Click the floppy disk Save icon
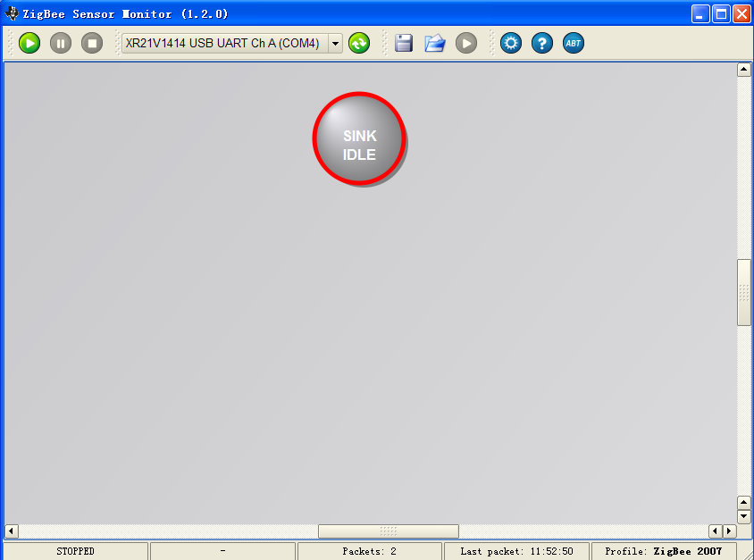The width and height of the screenshot is (754, 560). pos(404,43)
